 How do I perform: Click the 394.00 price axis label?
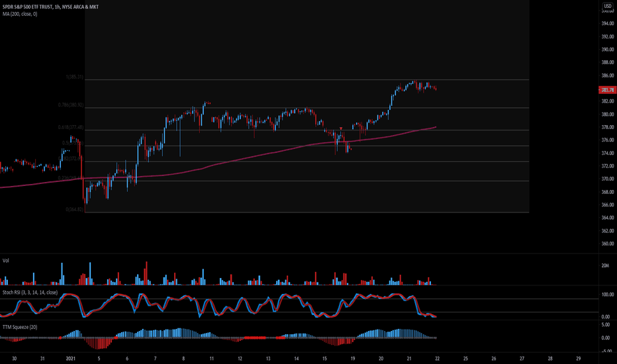(x=607, y=24)
